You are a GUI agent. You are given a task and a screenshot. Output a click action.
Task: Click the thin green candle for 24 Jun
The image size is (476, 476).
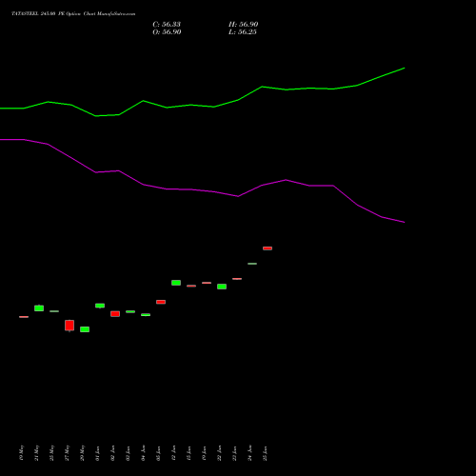pyautogui.click(x=252, y=264)
